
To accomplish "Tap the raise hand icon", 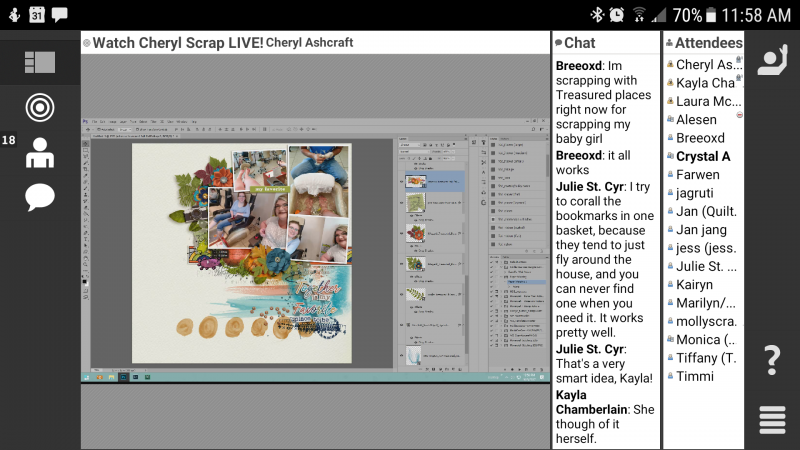I will (x=772, y=60).
